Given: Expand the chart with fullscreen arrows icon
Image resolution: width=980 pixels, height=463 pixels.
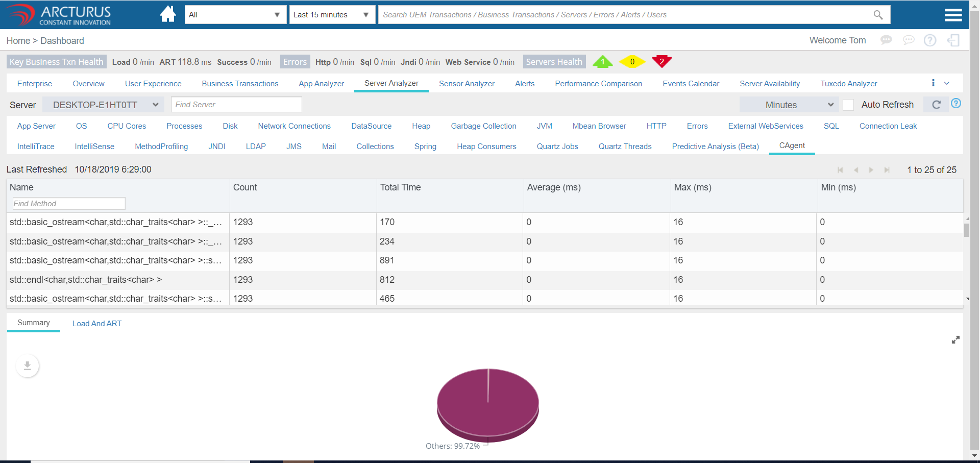Looking at the screenshot, I should [x=955, y=340].
